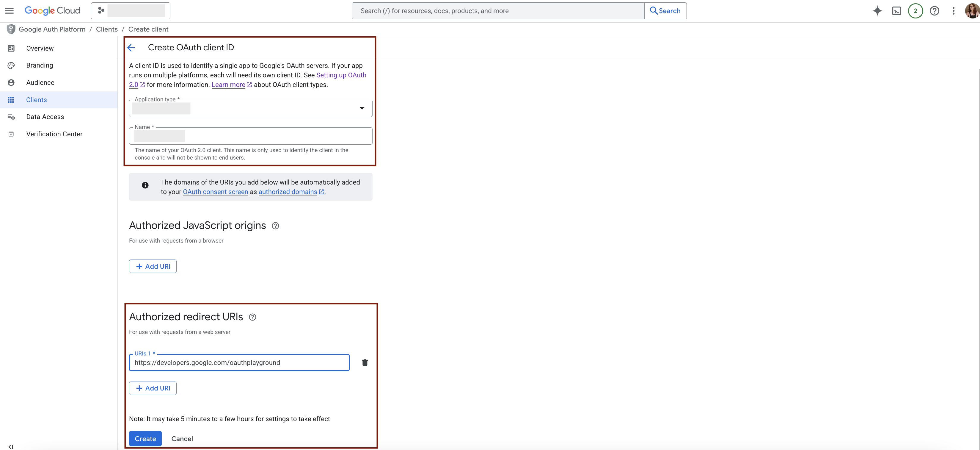The width and height of the screenshot is (980, 450).
Task: Open the more options three-dot menu
Action: click(953, 11)
